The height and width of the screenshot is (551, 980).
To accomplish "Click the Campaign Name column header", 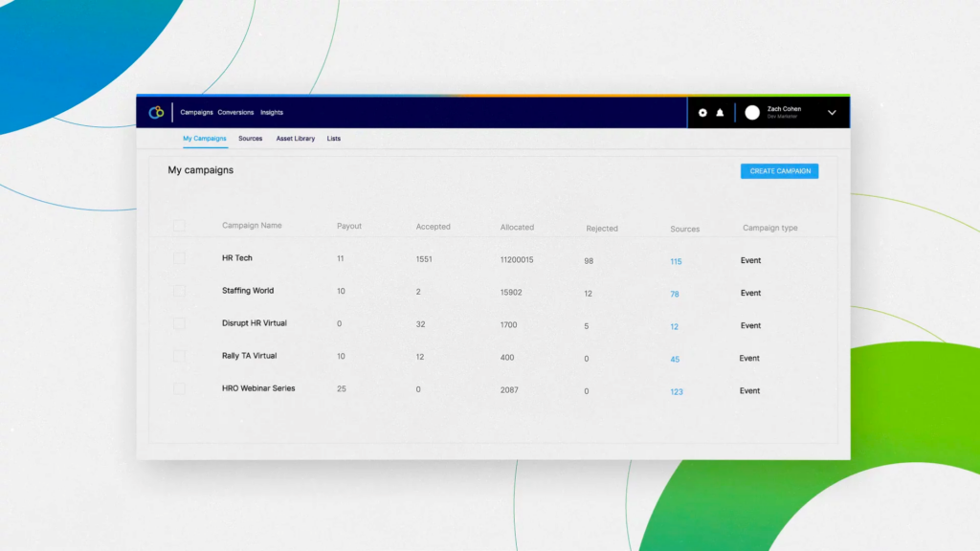I will (x=251, y=225).
